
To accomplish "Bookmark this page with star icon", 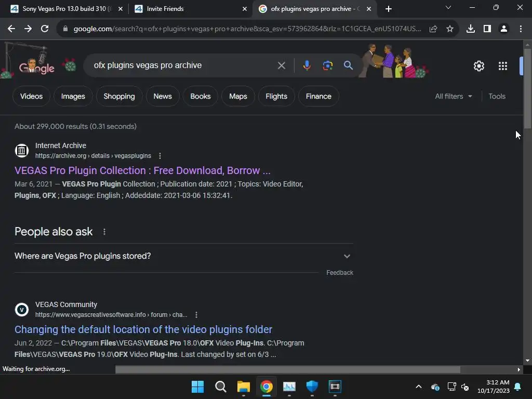I will 450,29.
